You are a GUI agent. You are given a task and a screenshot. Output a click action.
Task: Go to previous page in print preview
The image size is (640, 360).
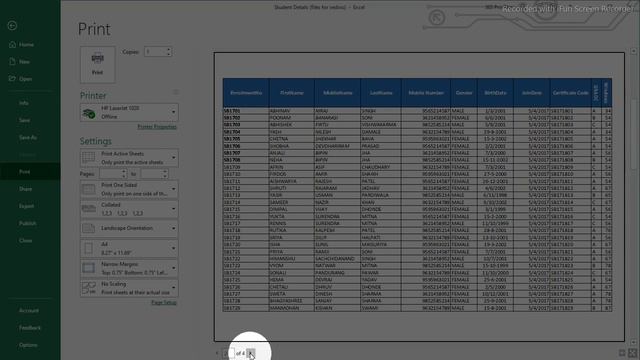217,353
